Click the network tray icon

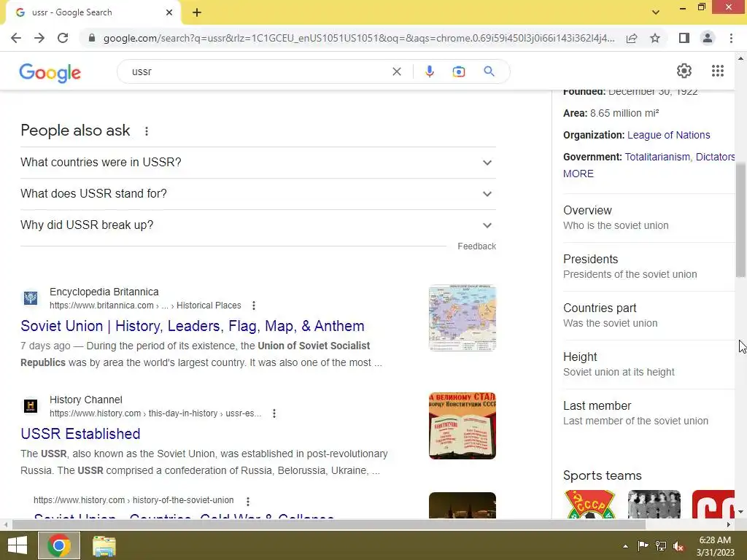click(661, 546)
